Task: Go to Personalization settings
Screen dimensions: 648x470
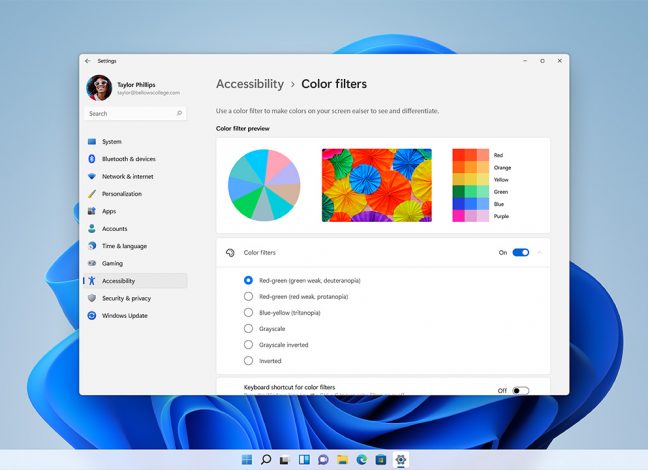Action: pyautogui.click(x=136, y=194)
